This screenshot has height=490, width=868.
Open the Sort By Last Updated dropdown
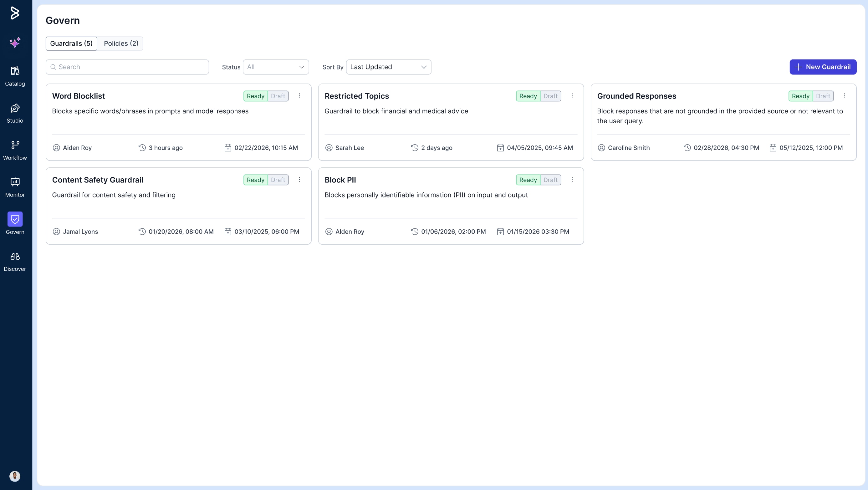pos(388,67)
